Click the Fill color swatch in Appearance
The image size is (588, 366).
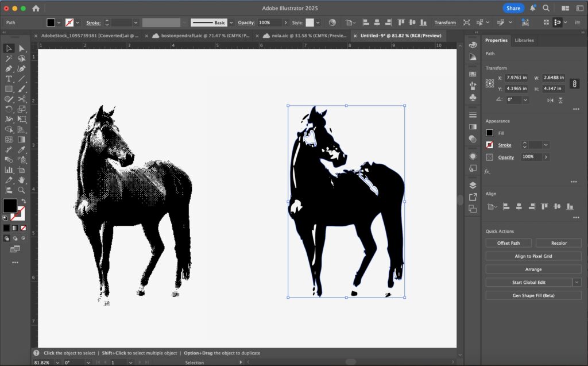(490, 133)
